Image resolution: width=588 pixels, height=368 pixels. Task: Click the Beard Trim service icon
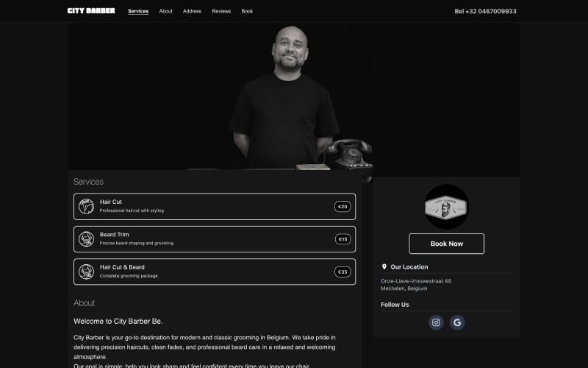[x=87, y=239]
